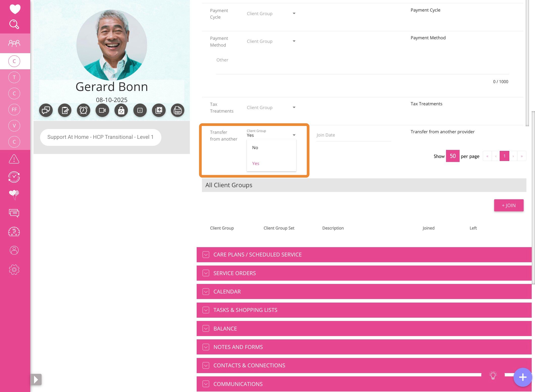Select No in the transfer dropdown list
Image resolution: width=535 pixels, height=392 pixels.
tap(255, 148)
